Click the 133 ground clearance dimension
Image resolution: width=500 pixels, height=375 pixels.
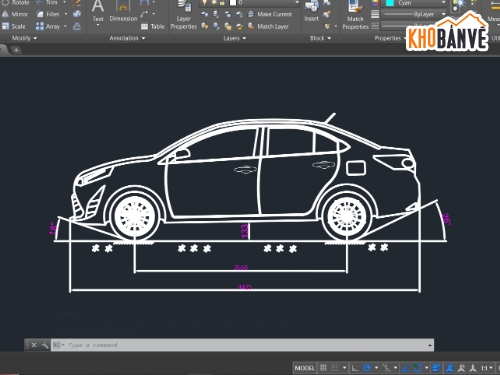[245, 231]
